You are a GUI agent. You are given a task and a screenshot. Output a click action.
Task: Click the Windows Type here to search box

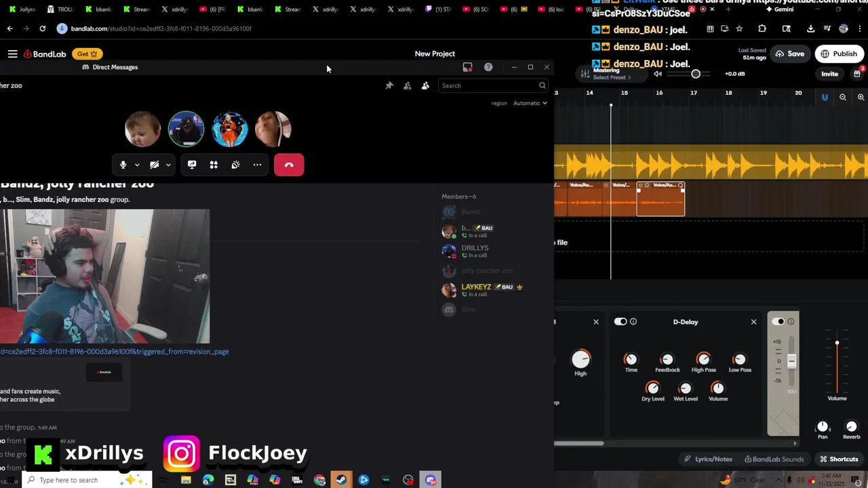point(87,480)
